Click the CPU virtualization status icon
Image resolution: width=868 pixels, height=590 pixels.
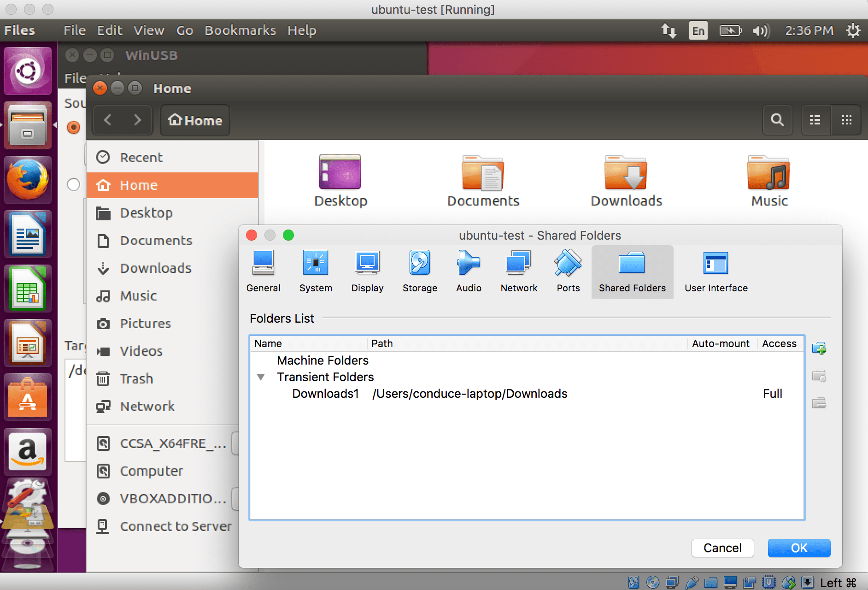(x=769, y=582)
